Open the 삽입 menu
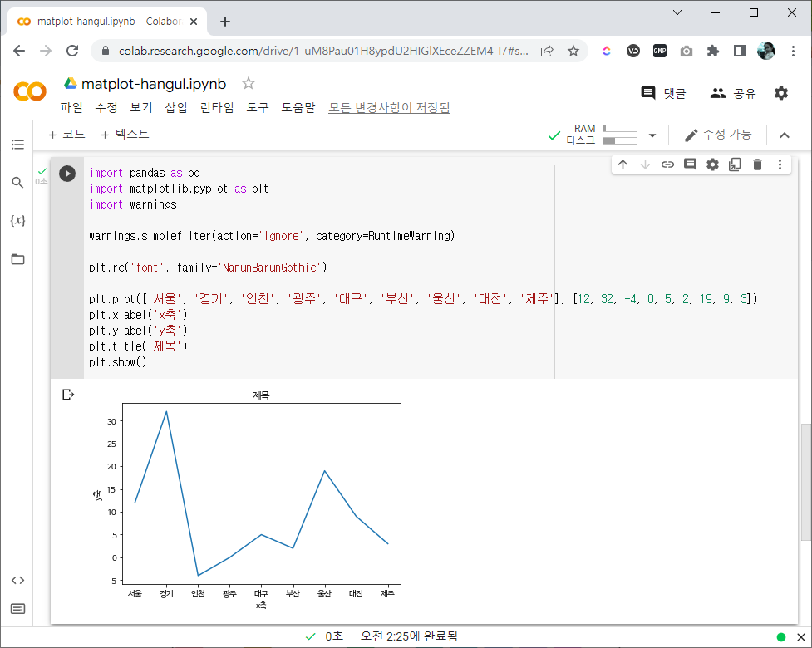Screen dimensions: 812x648 point(176,107)
